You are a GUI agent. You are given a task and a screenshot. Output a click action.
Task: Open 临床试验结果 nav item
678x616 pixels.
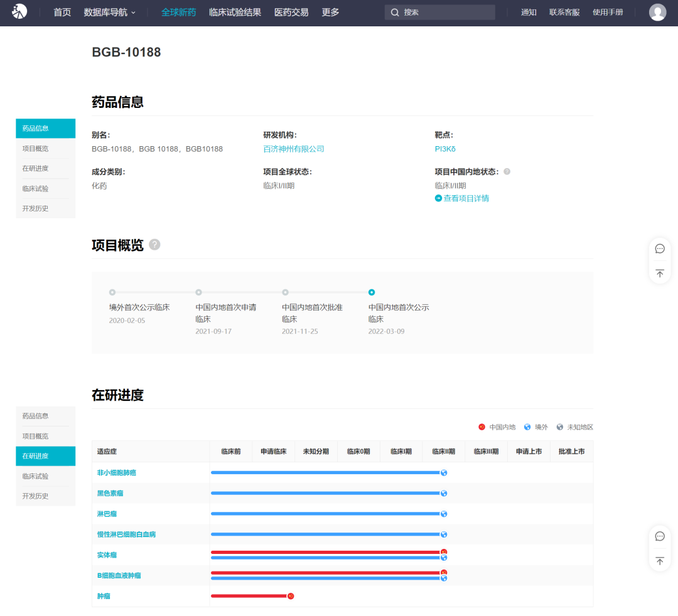(x=235, y=12)
